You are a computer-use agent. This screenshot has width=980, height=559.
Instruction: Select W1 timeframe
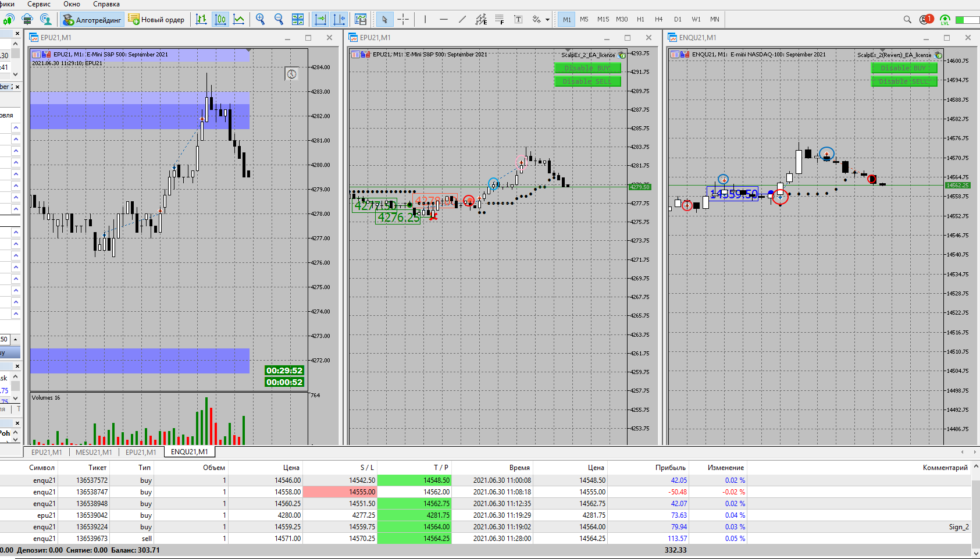click(696, 19)
